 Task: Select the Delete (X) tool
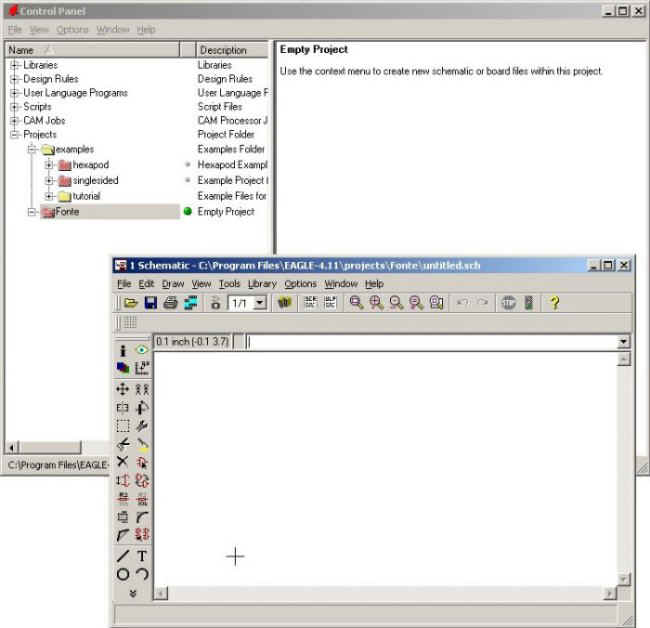[x=123, y=462]
